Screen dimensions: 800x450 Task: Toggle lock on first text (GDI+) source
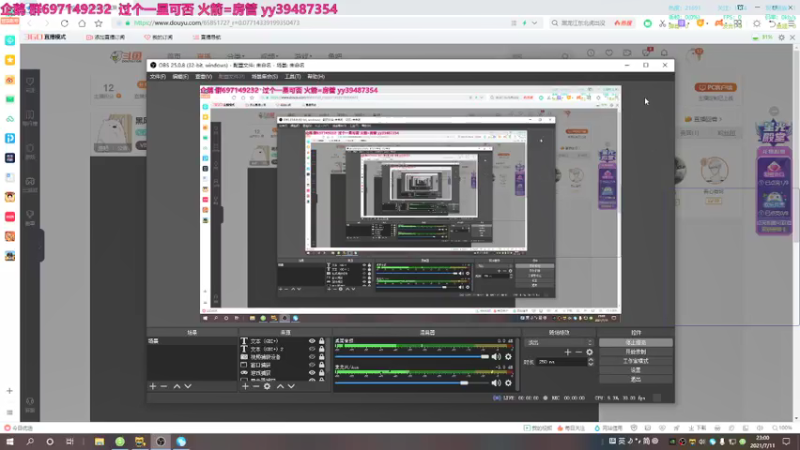(321, 341)
